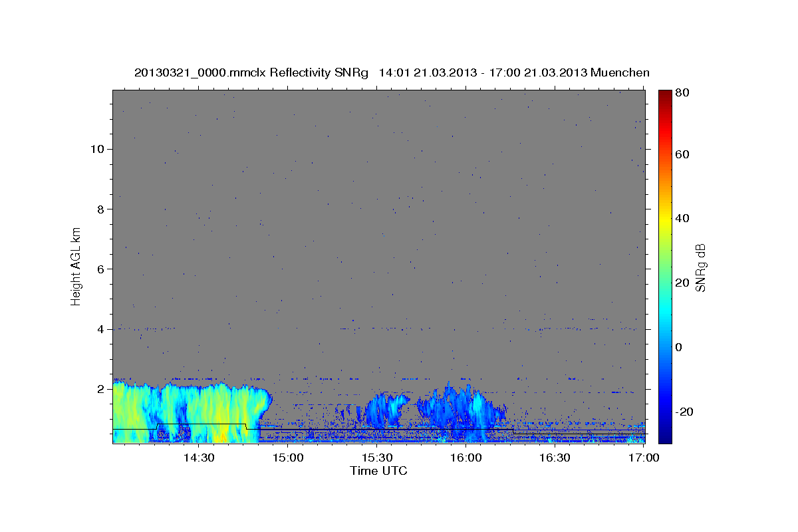Click the height tick label 6

click(100, 269)
